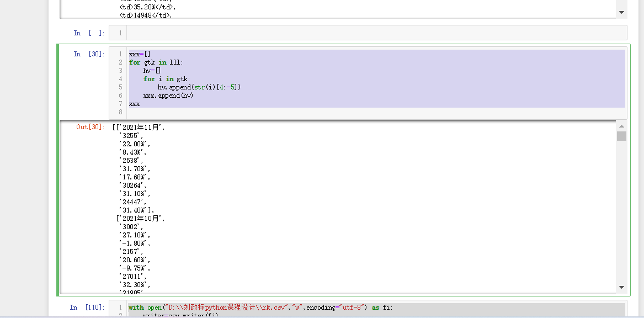Click empty line 8 in cell In [30]
This screenshot has width=644, height=318.
pyautogui.click(x=376, y=112)
